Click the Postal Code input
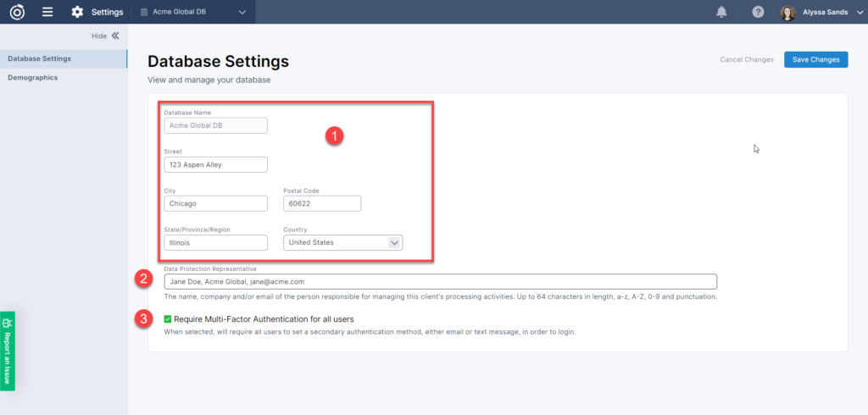The height and width of the screenshot is (415, 868). [x=321, y=203]
